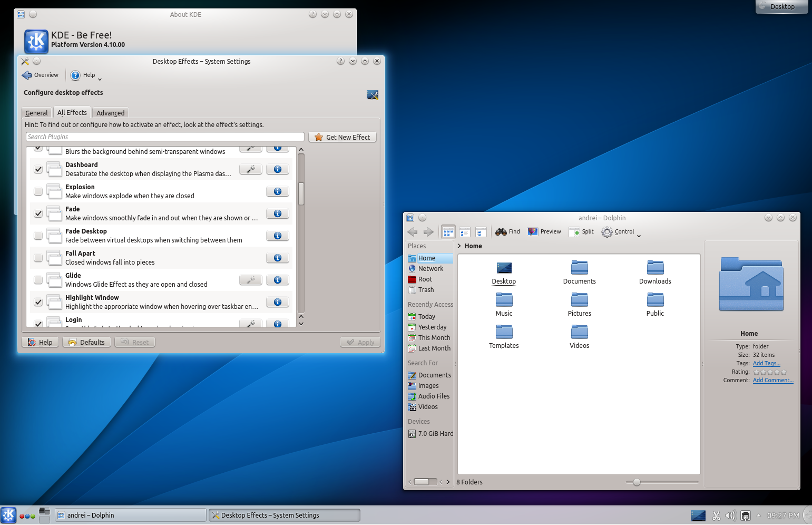Expand the Home breadcrumb chevron
The width and height of the screenshot is (812, 525).
coord(459,246)
